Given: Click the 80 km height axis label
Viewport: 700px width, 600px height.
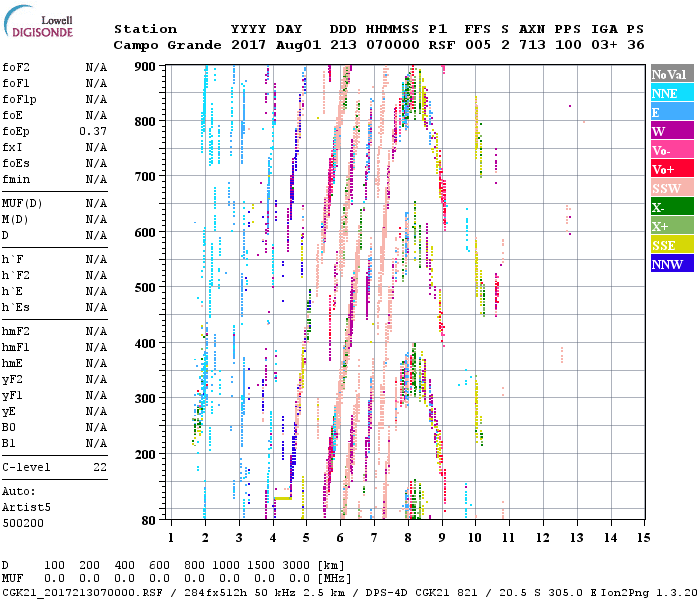Looking at the screenshot, I should (x=149, y=520).
